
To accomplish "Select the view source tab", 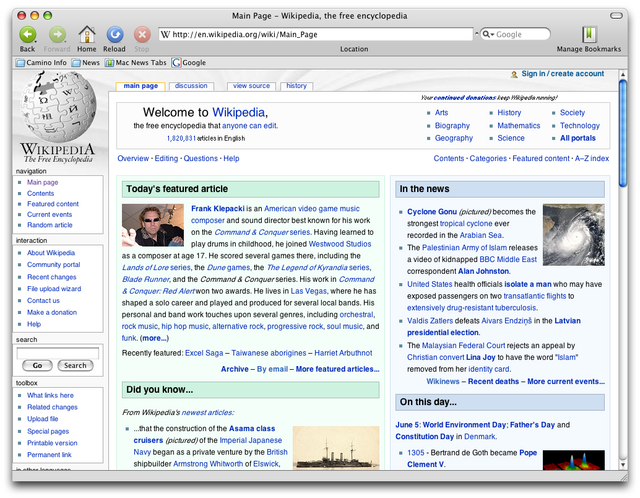I will (251, 86).
